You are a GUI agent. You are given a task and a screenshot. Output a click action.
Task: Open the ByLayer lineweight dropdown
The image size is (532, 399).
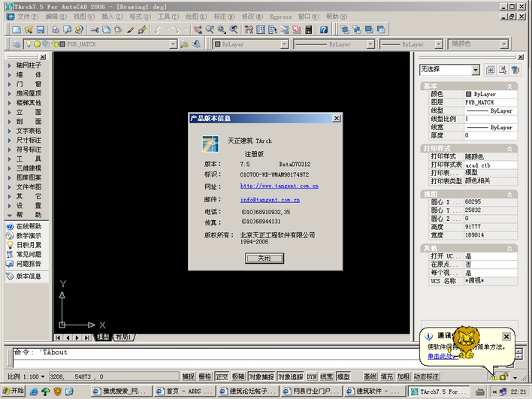[x=439, y=44]
